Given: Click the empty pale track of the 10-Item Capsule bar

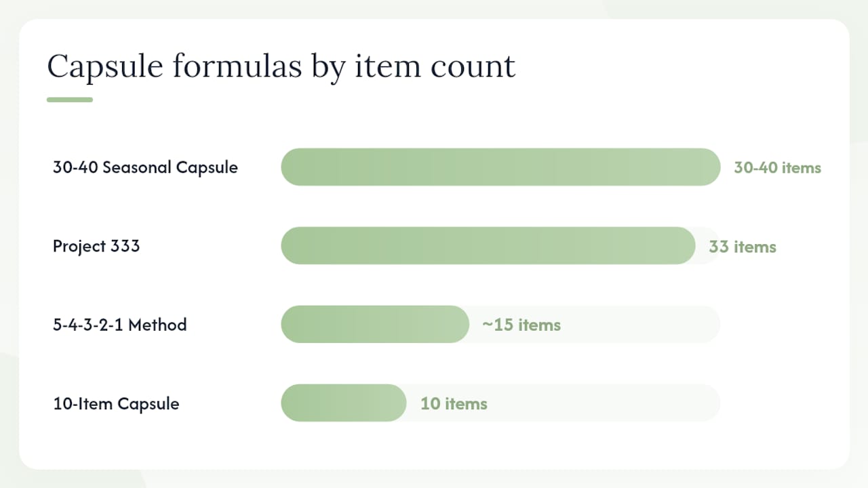Looking at the screenshot, I should pos(604,403).
